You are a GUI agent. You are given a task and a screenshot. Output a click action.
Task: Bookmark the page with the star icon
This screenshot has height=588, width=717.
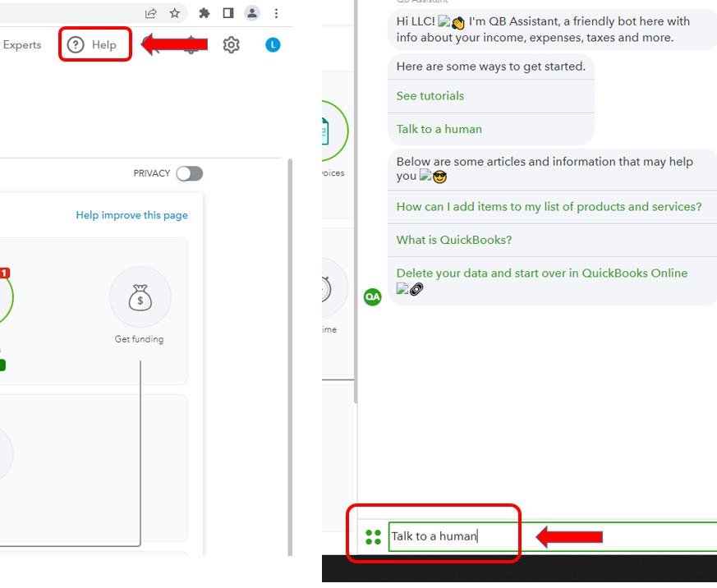pyautogui.click(x=175, y=13)
